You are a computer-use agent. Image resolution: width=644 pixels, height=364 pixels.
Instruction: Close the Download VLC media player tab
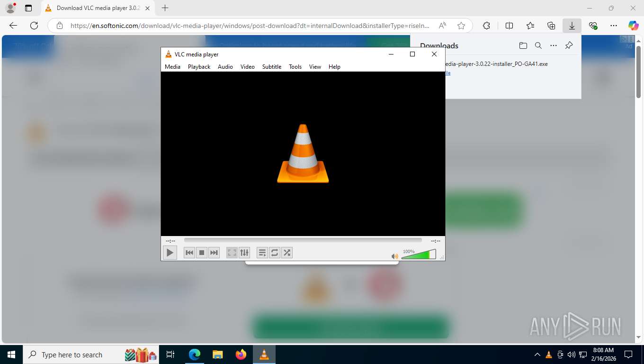(x=148, y=8)
